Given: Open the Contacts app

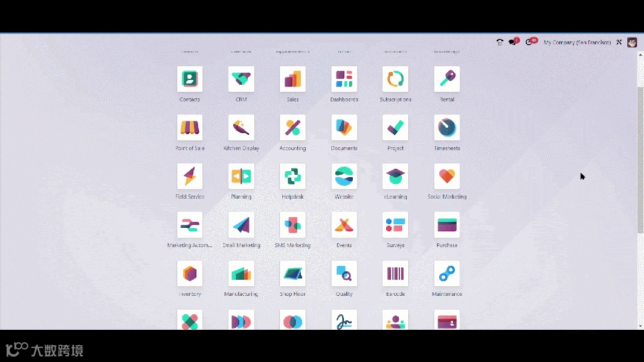Looking at the screenshot, I should pos(190,79).
